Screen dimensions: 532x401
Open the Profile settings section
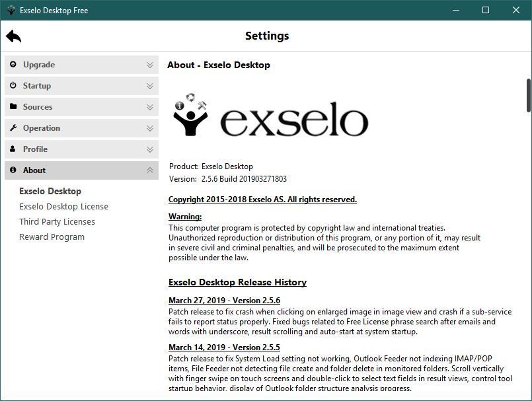pyautogui.click(x=81, y=149)
